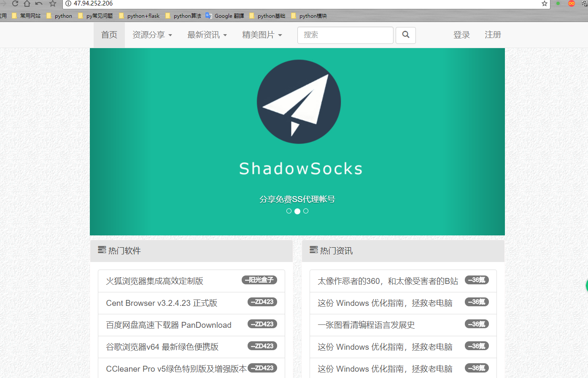
Task: Open the python bookmark folder
Action: [59, 16]
